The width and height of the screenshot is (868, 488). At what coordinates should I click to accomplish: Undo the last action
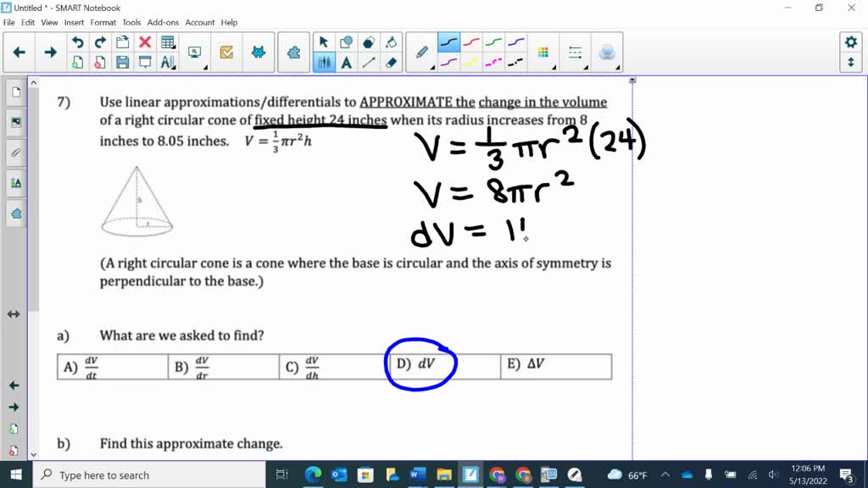coord(78,42)
